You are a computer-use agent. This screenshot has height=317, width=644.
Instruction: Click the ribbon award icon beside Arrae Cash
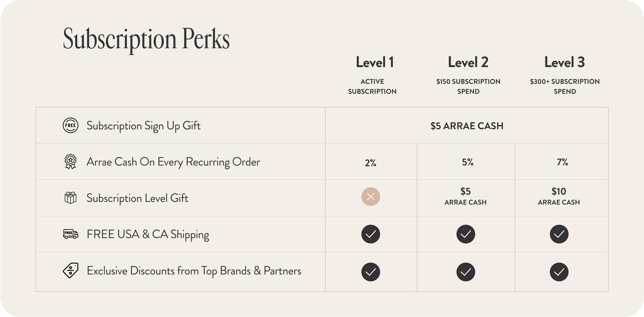click(x=70, y=161)
